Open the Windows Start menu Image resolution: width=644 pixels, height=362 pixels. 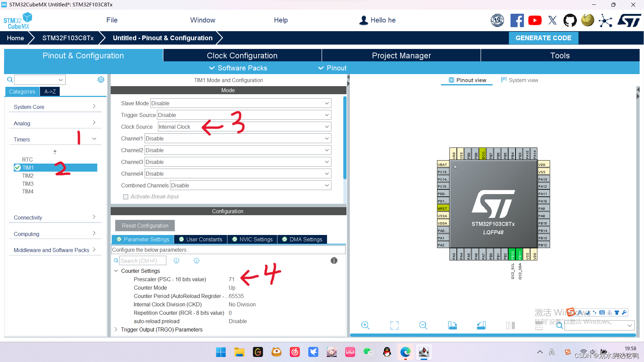point(221,352)
